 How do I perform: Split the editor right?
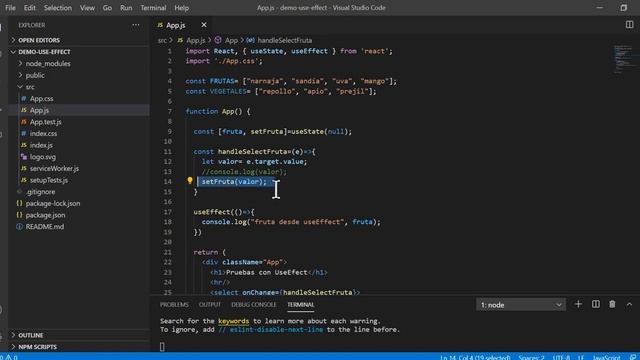click(x=629, y=25)
